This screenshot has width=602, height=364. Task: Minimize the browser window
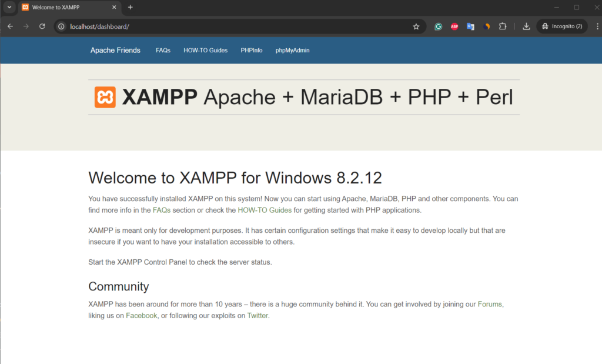click(556, 7)
